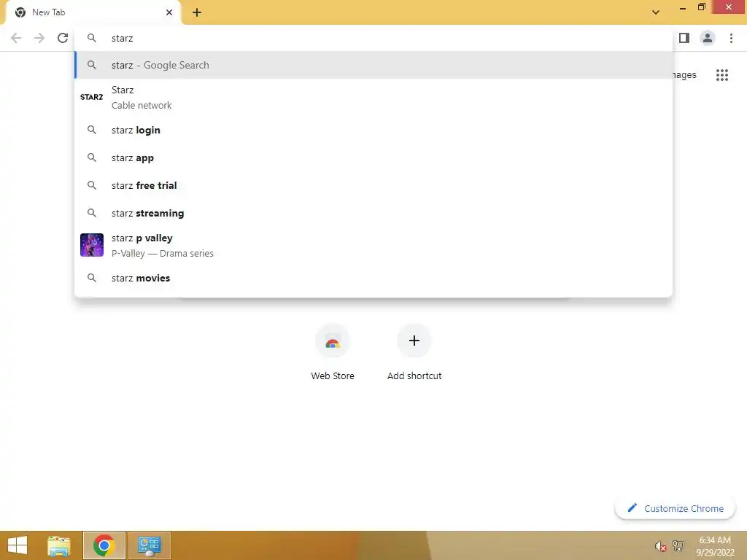
Task: Toggle the Chrome side panel icon
Action: [x=684, y=38]
